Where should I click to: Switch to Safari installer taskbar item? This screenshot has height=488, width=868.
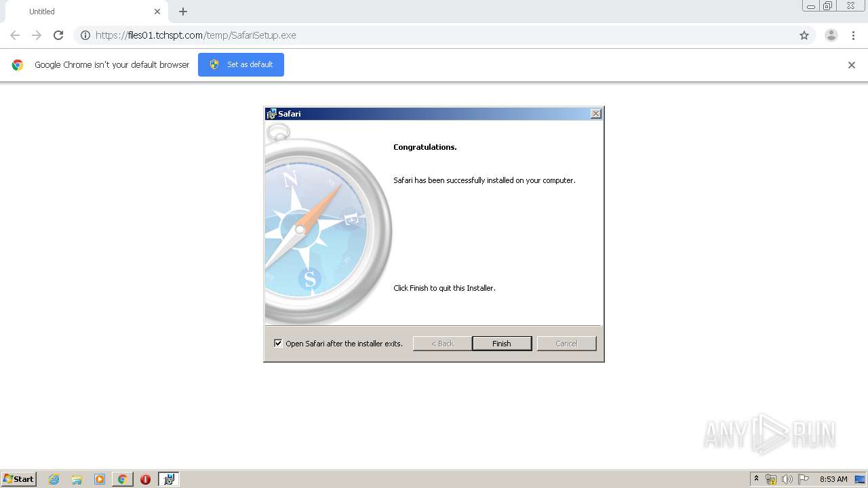tap(169, 479)
